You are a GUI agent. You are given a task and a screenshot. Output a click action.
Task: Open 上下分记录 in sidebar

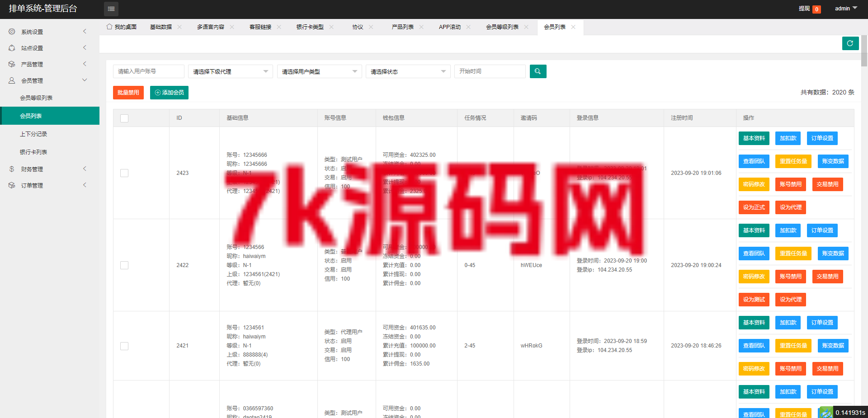[50, 134]
